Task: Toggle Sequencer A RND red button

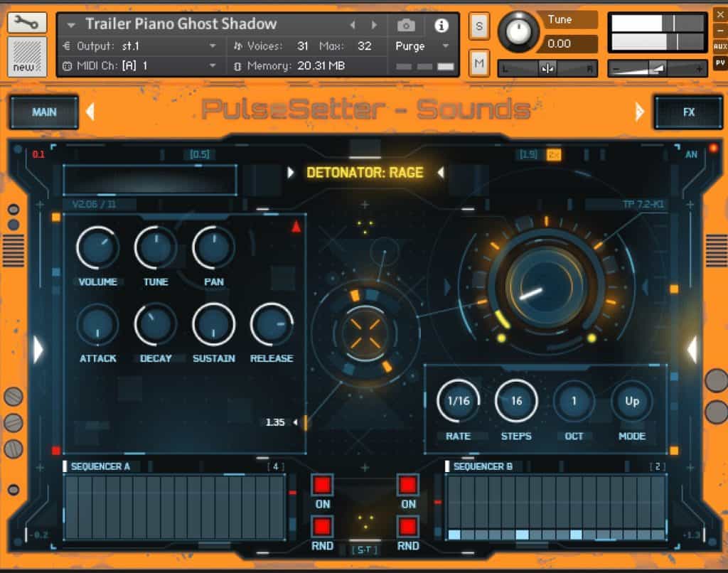Action: 322,527
